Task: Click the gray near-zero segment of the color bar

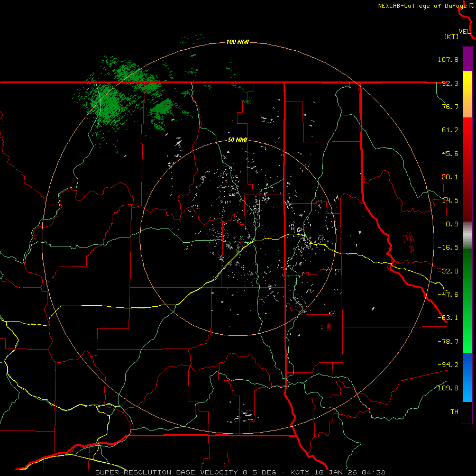Action: (x=467, y=235)
